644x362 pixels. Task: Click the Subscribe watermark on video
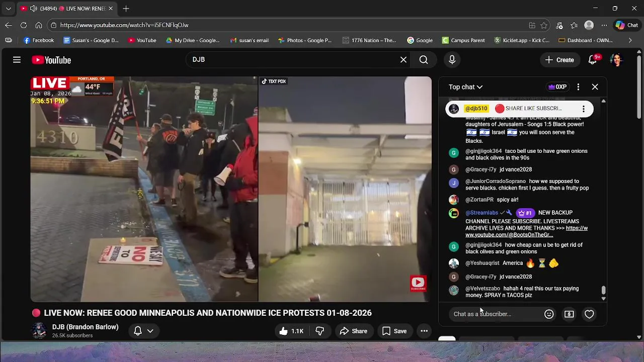click(418, 284)
